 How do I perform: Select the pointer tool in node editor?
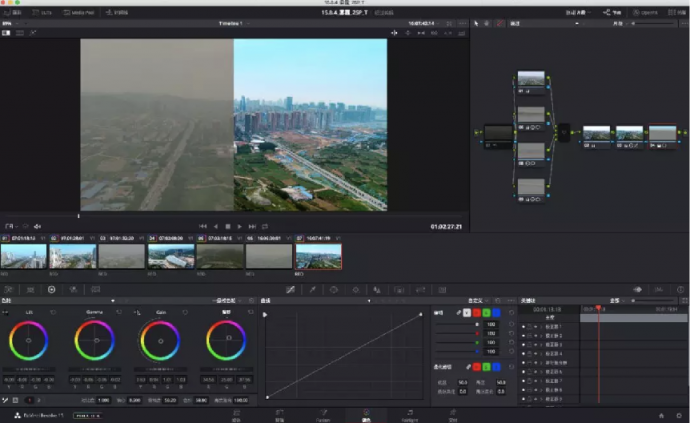point(476,23)
